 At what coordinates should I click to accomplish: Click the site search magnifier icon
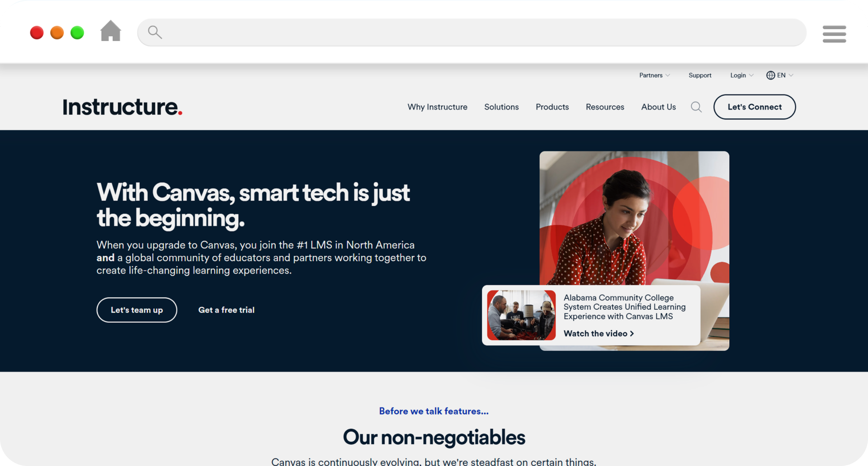click(x=696, y=107)
